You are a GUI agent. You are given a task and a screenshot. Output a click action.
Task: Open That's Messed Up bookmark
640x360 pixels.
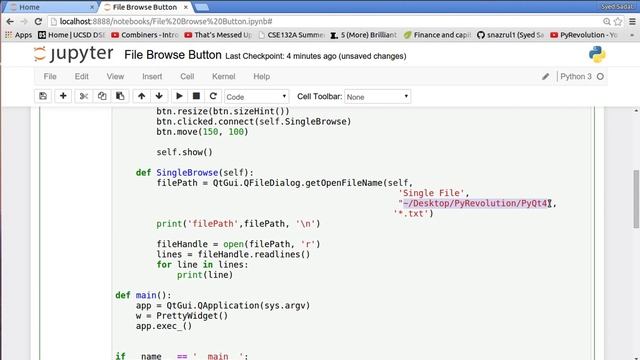(218, 35)
